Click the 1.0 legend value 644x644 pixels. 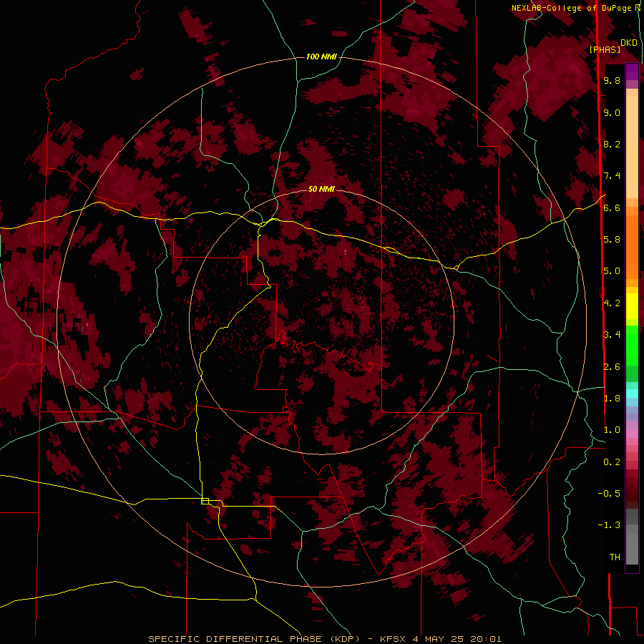click(612, 430)
